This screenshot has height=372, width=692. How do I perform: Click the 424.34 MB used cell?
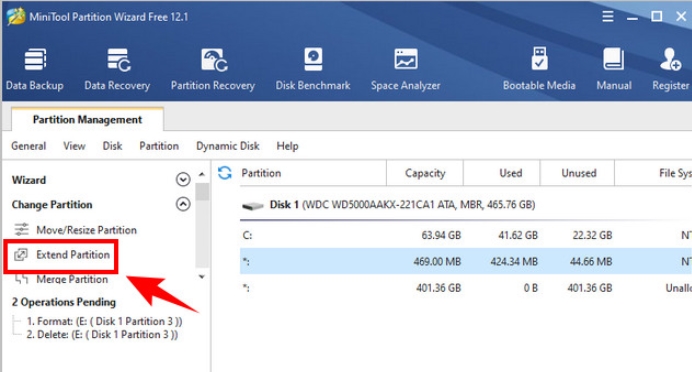pyautogui.click(x=514, y=262)
